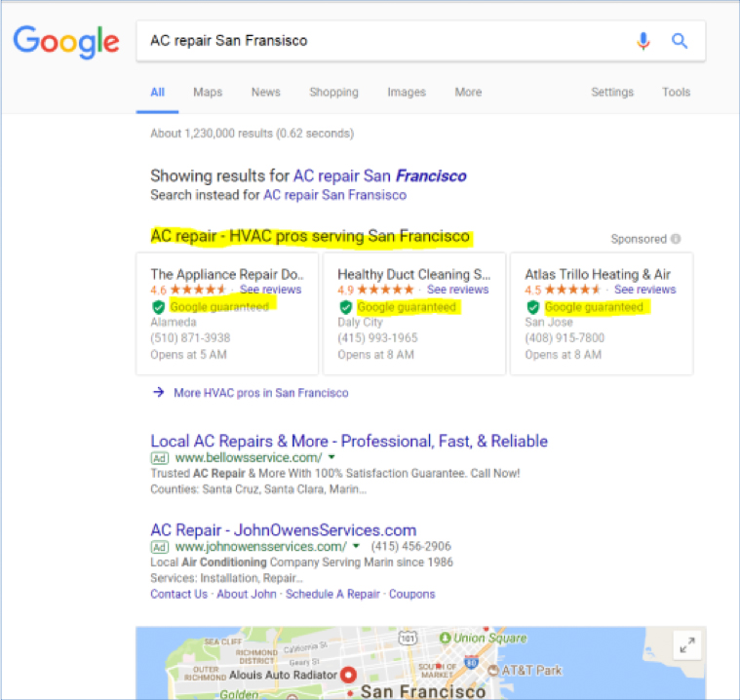Click the Alouis Auto Radiator map pin
The width and height of the screenshot is (740, 700).
pyautogui.click(x=348, y=675)
